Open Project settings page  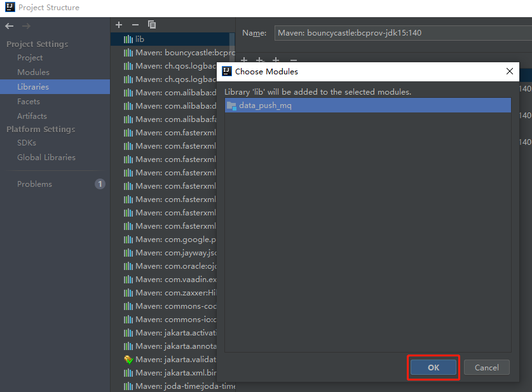tap(30, 58)
